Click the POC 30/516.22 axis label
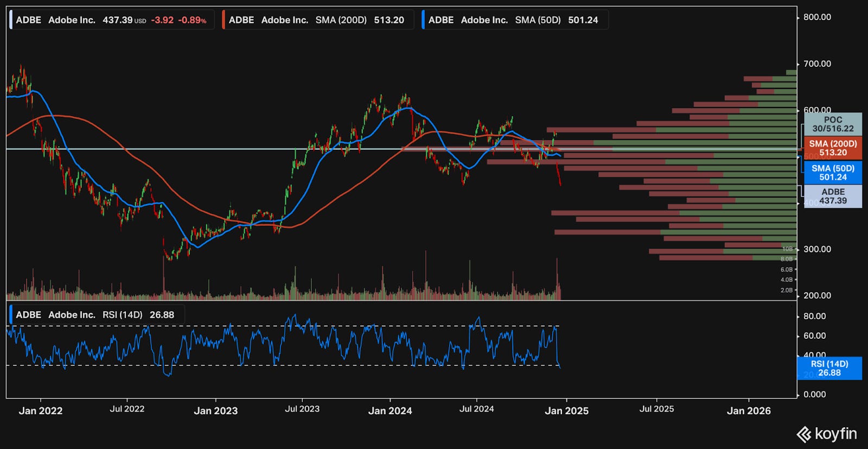Viewport: 868px width, 449px height. coord(833,124)
